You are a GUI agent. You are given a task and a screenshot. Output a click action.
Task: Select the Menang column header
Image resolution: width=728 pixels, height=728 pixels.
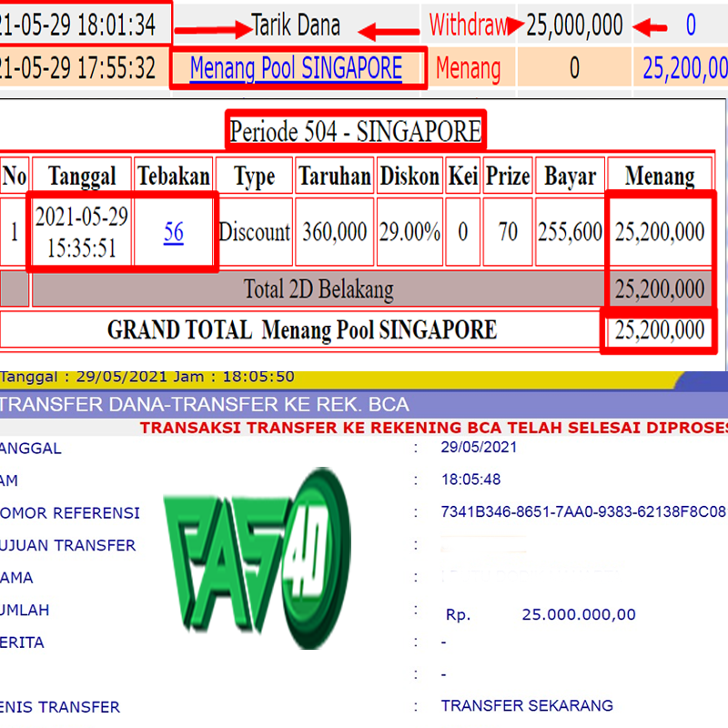[x=660, y=177]
